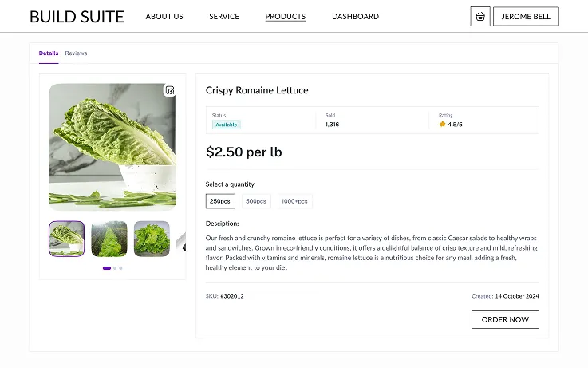The width and height of the screenshot is (588, 368).
Task: Go to the Service page
Action: (x=224, y=17)
